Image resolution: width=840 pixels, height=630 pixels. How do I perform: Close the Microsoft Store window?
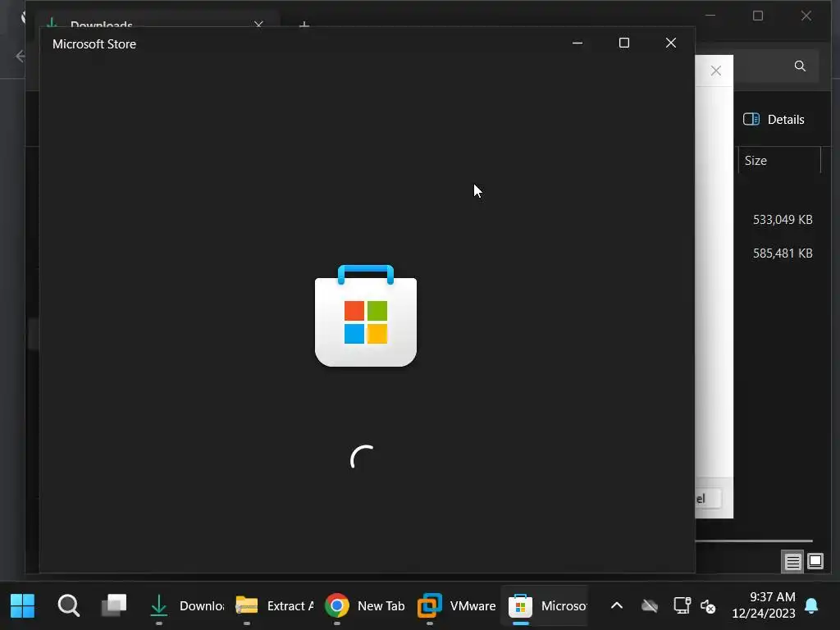click(671, 43)
